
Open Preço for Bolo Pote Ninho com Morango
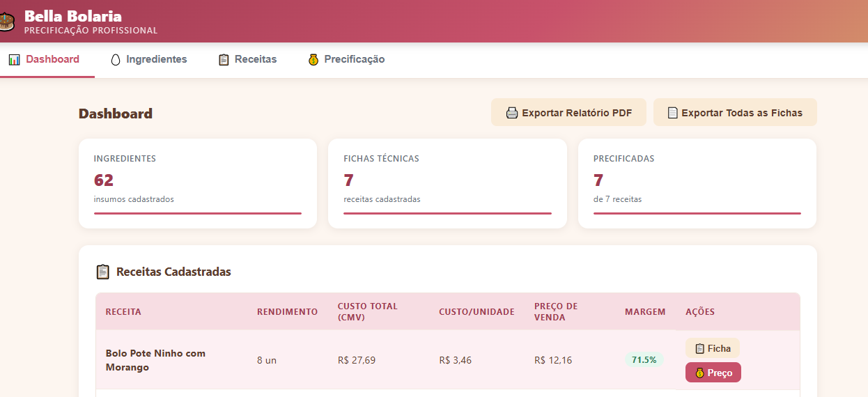[x=713, y=373]
